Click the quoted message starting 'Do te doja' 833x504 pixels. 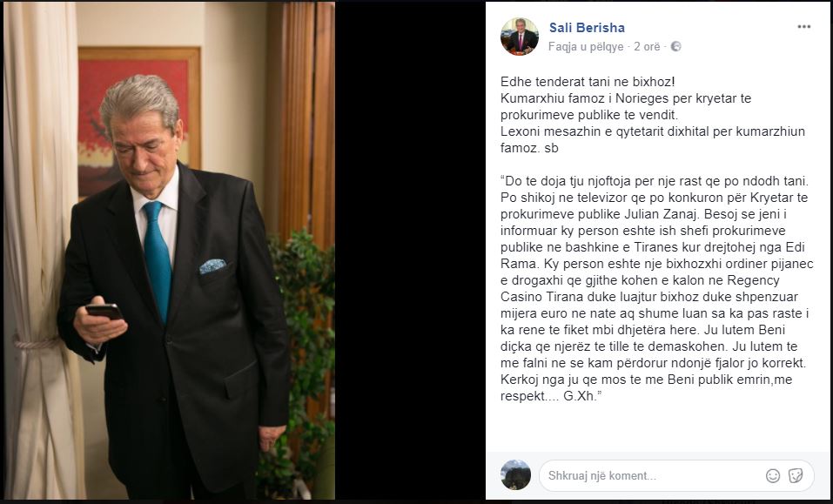[x=657, y=288]
